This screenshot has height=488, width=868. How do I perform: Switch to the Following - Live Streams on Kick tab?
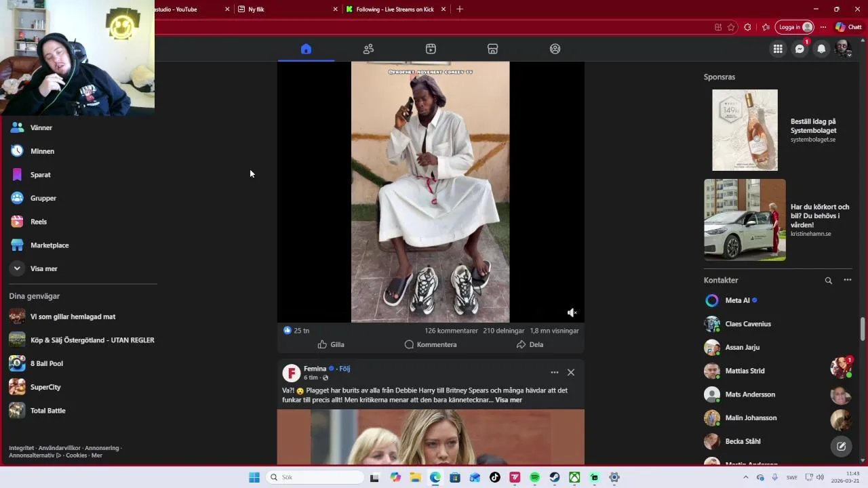coord(395,9)
